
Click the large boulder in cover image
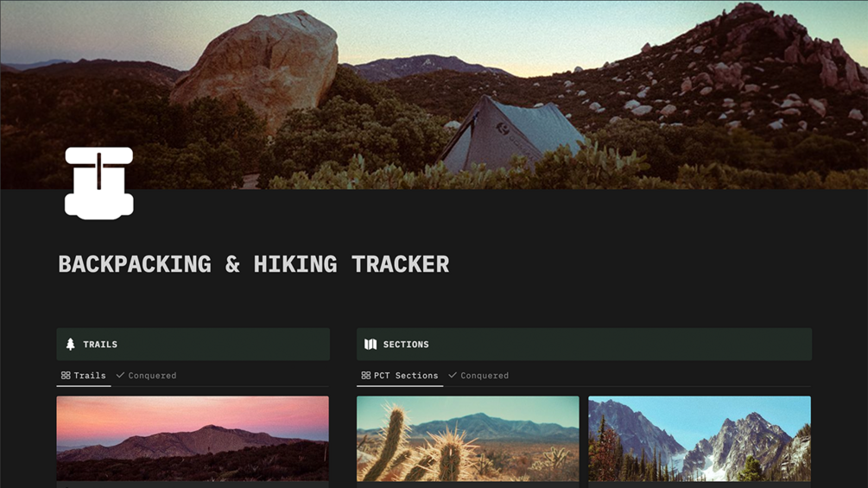click(x=257, y=67)
